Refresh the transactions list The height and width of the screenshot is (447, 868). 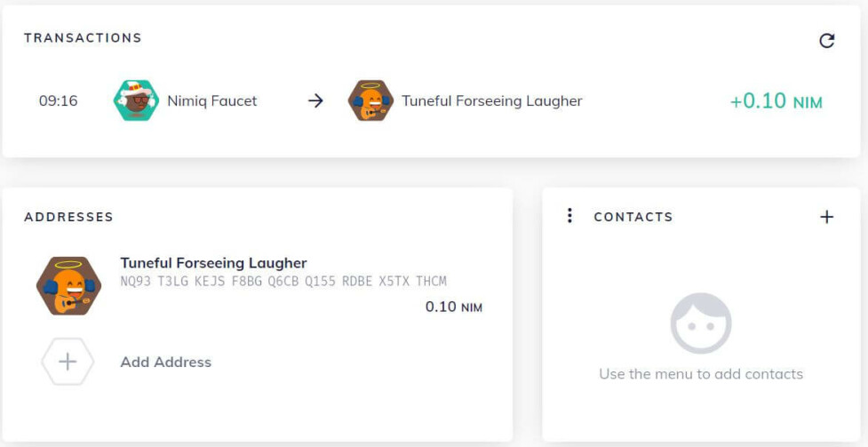coord(826,41)
